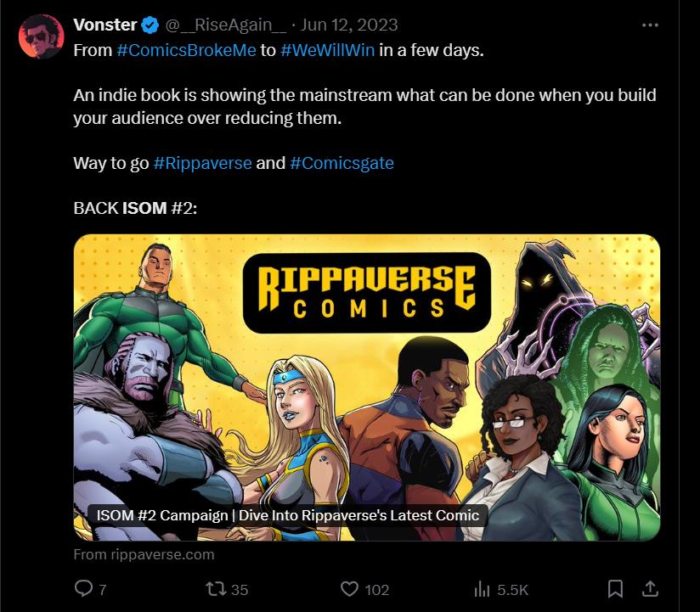The width and height of the screenshot is (700, 612).
Task: Open Vonster's profile avatar
Action: tap(41, 36)
